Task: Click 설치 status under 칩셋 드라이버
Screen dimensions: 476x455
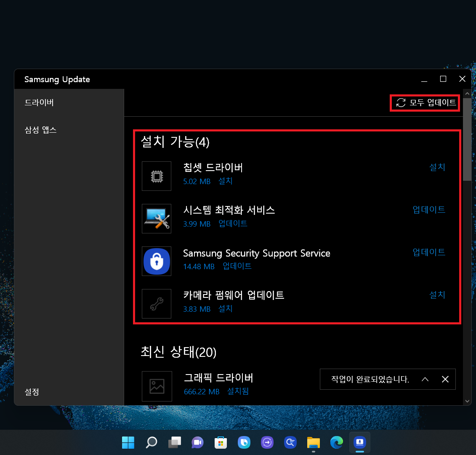Action: 226,181
